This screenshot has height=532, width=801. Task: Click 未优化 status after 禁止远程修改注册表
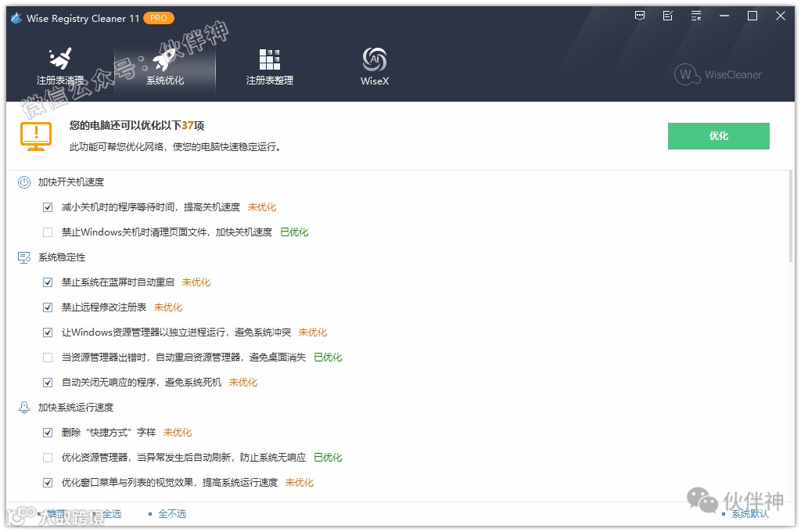point(168,307)
